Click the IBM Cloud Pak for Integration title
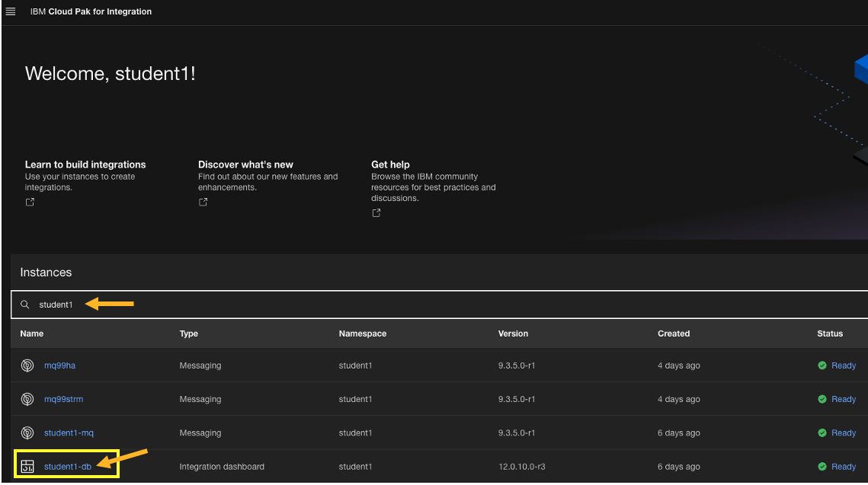 pos(91,11)
